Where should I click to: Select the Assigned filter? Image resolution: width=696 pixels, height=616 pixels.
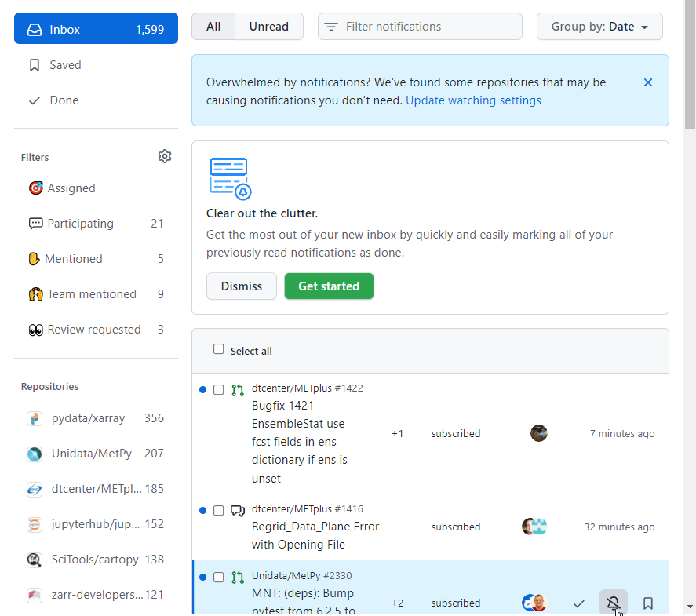coord(70,188)
